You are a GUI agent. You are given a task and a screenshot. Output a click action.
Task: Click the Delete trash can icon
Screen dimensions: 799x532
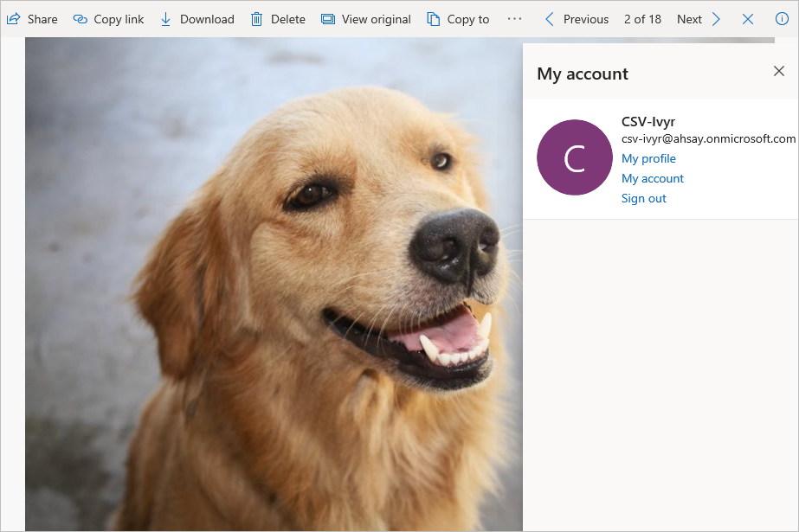[257, 19]
